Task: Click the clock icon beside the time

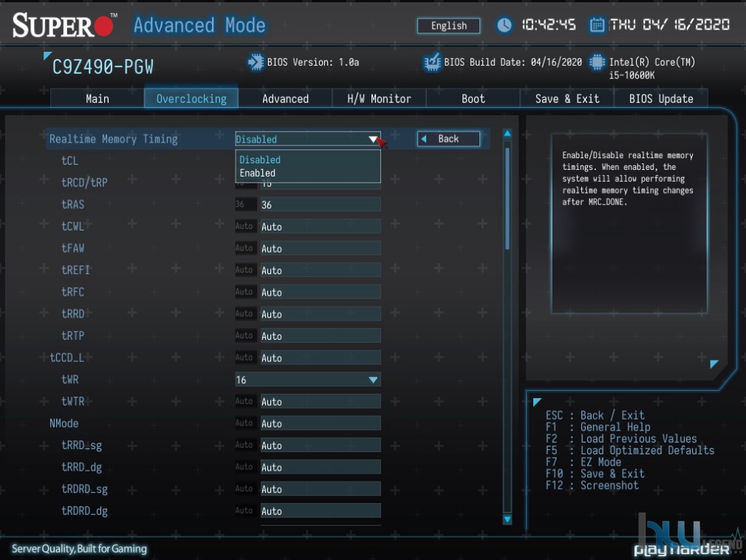Action: click(x=504, y=24)
